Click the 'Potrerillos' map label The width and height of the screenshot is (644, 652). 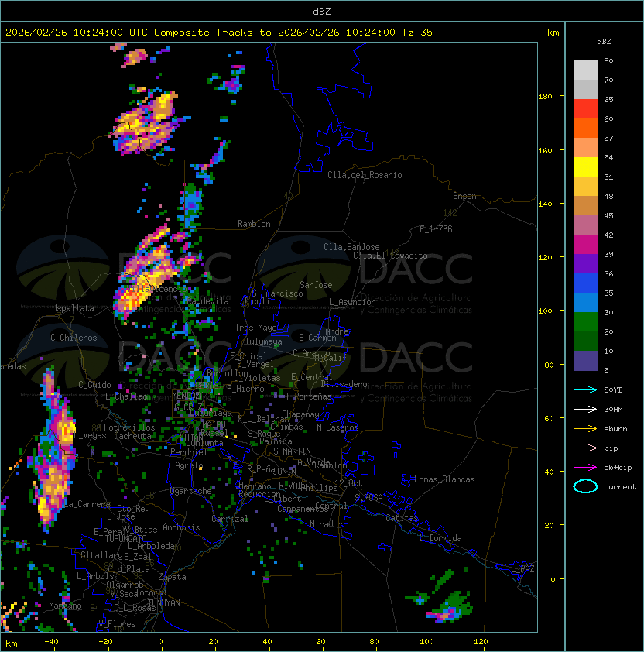(129, 427)
